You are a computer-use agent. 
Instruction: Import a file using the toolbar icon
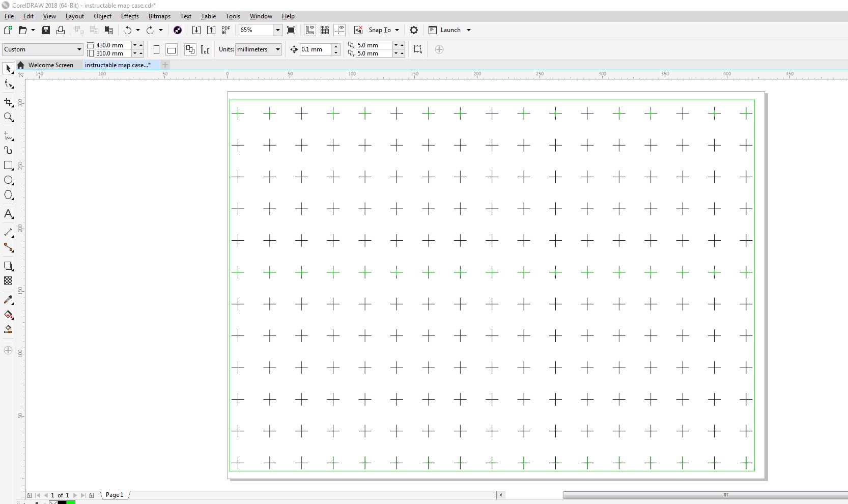coord(196,30)
